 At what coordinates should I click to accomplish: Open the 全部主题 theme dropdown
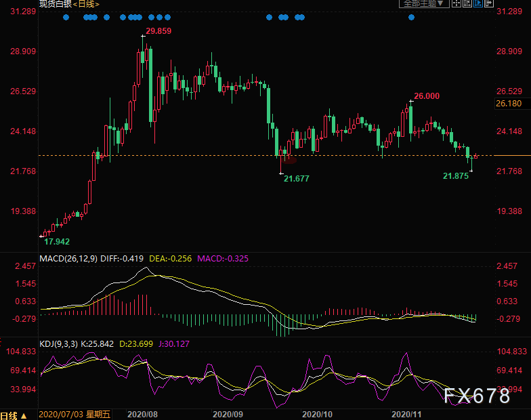point(424,3)
